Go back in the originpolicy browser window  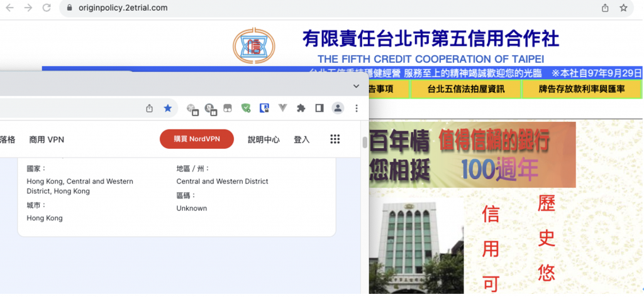tap(9, 8)
